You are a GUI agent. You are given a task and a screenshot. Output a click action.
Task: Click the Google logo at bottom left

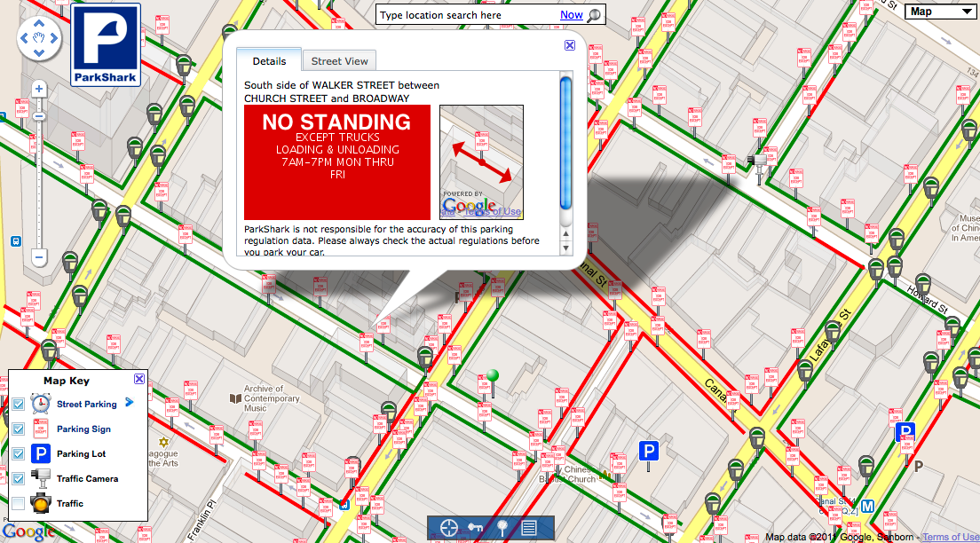[28, 531]
